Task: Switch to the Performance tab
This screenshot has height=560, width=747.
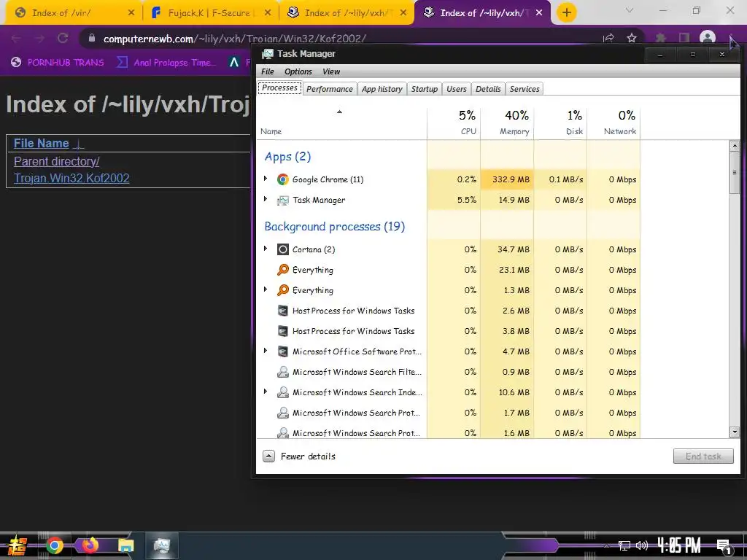Action: 330,89
